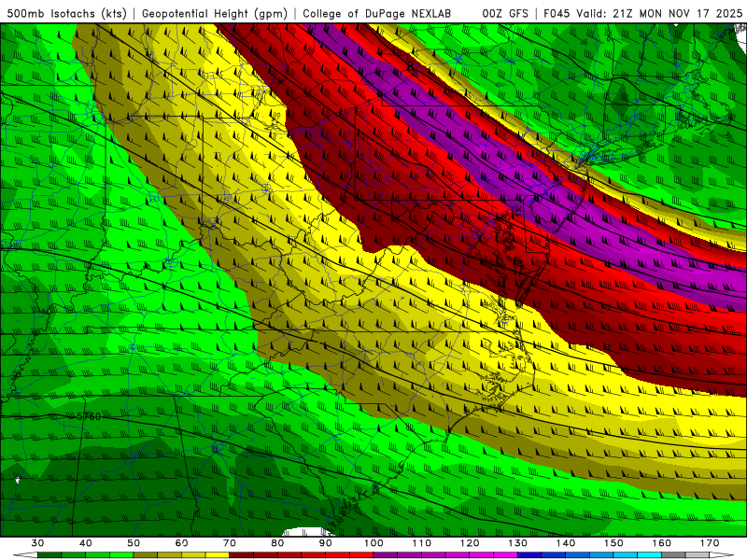Click the legend value 60
The image size is (747, 560).
[181, 543]
